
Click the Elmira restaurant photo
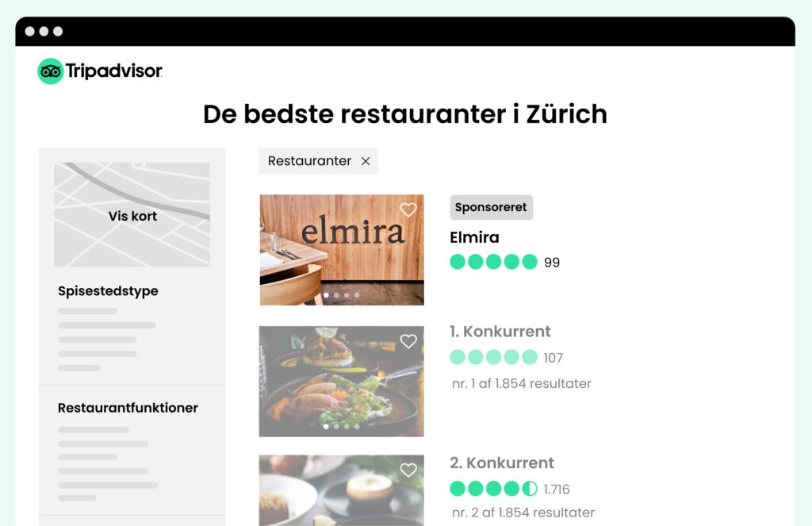coord(342,250)
